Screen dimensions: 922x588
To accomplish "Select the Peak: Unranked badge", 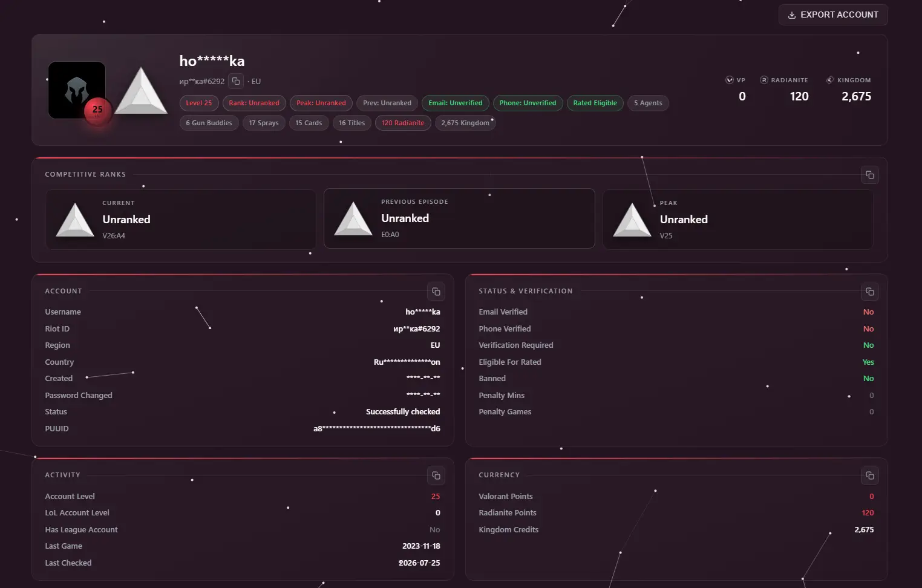I will point(321,103).
